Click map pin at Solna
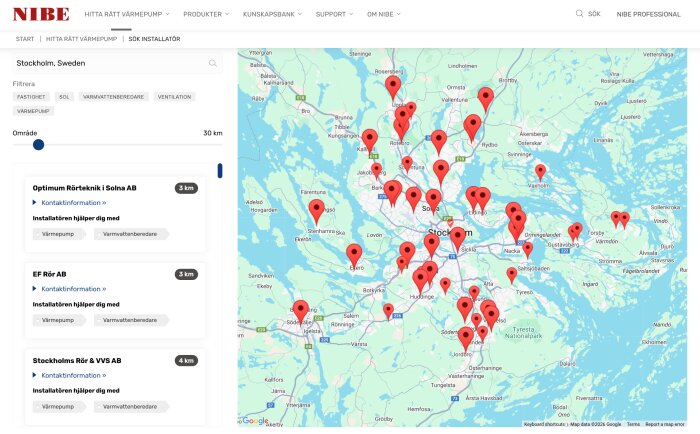Screen dimensions: 700x434 pyautogui.click(x=433, y=200)
